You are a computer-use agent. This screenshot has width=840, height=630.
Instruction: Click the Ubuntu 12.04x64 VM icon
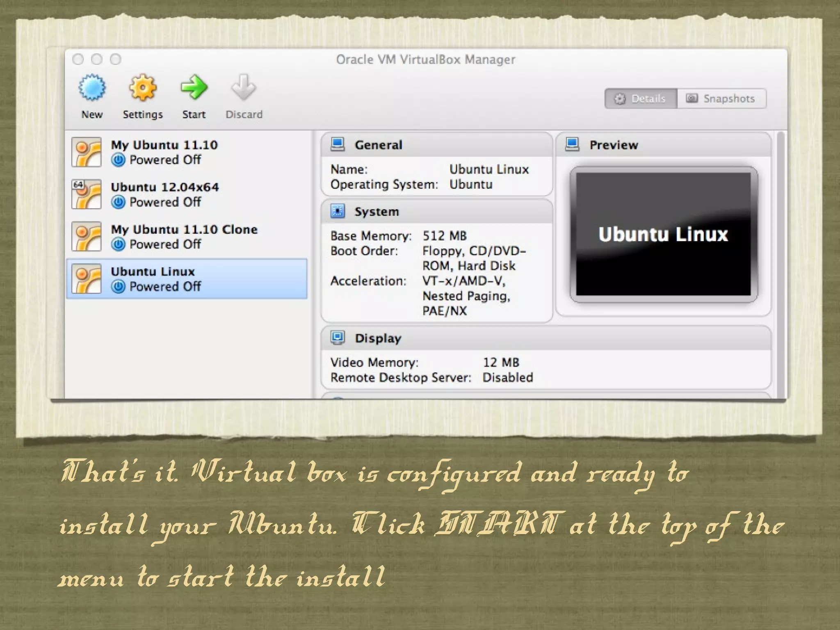(87, 194)
